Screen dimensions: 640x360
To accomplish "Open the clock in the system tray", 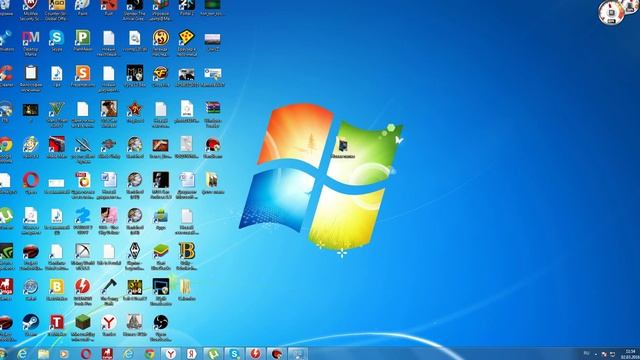I will point(630,354).
